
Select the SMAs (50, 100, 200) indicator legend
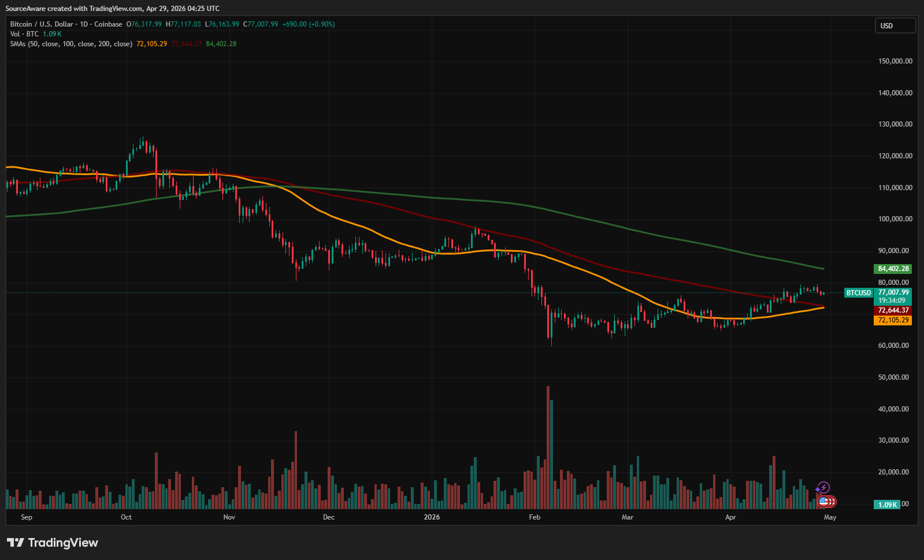click(x=71, y=44)
